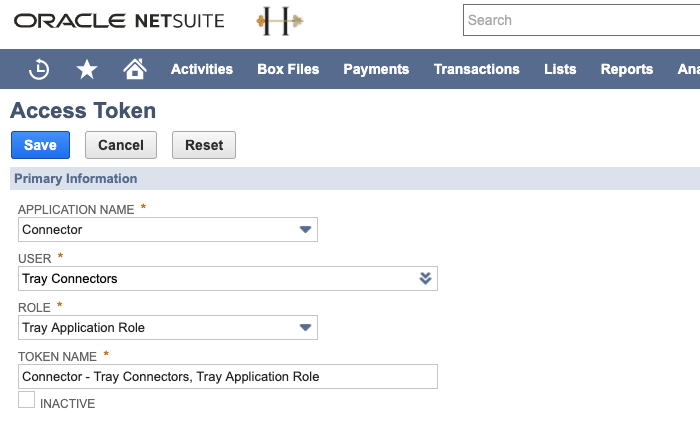Reset the form fields
Screen dimensions: 700x430
click(204, 145)
